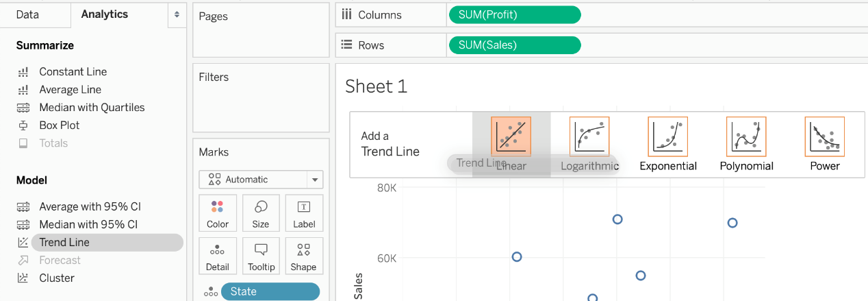Click the Shape marks button
This screenshot has height=301, width=868.
(x=304, y=256)
